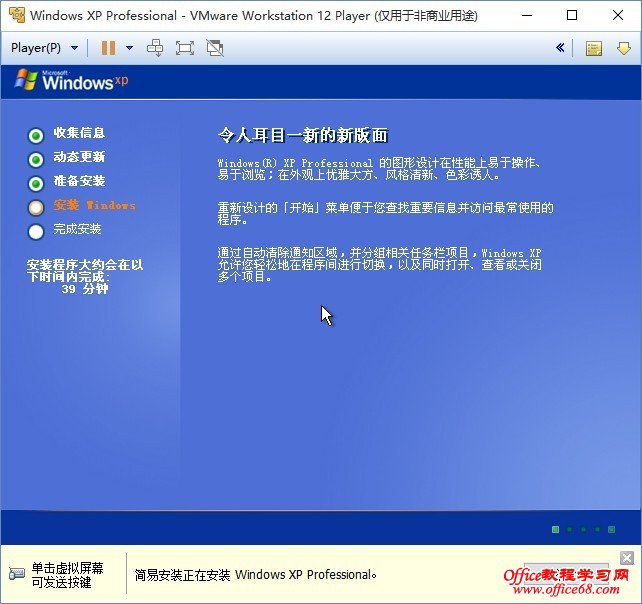Toggle Unity mode icon
Screen dimensions: 642x604
pos(215,48)
